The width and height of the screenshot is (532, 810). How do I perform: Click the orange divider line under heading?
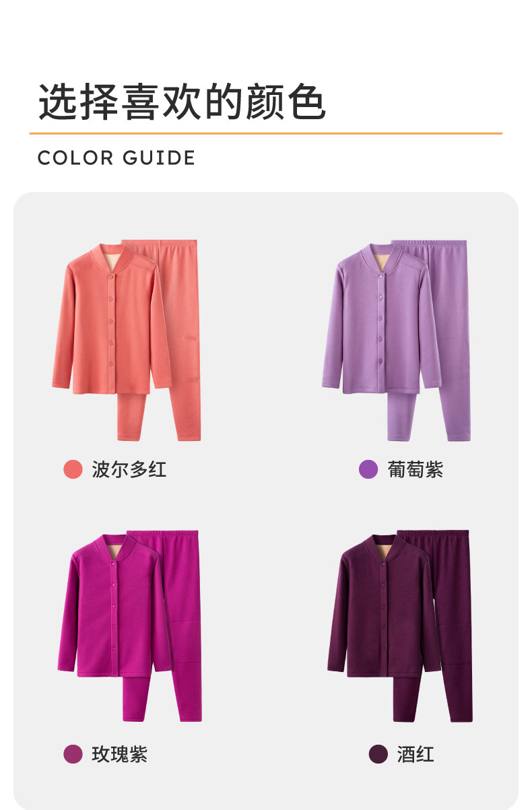(266, 133)
